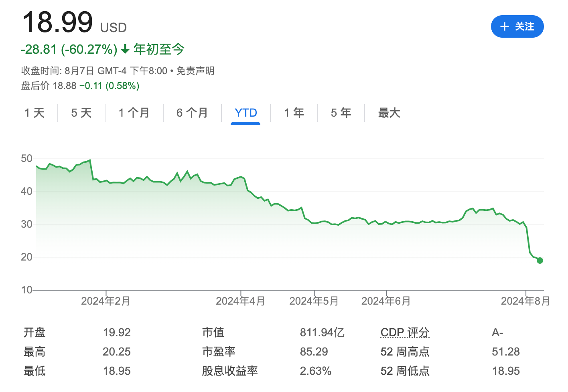
Task: Click the 52 周高点 value 51.28
Action: 506,352
